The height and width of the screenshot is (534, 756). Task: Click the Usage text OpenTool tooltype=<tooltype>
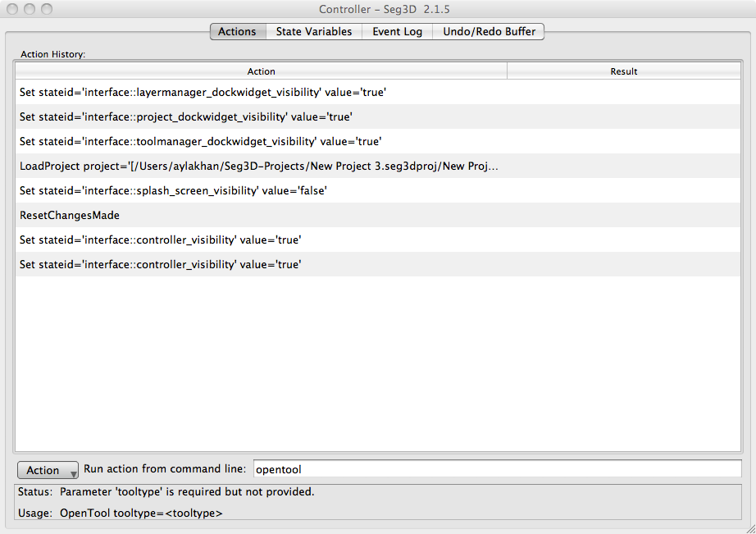pyautogui.click(x=141, y=513)
